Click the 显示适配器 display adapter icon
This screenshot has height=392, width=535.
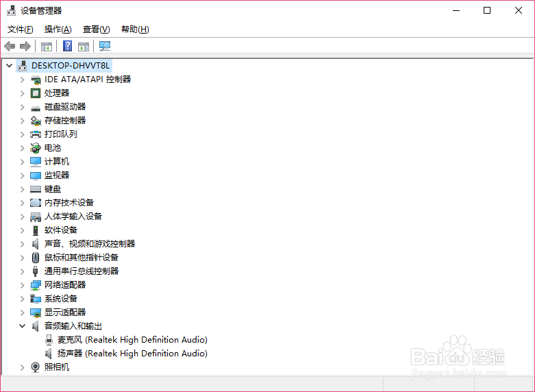pyautogui.click(x=36, y=313)
